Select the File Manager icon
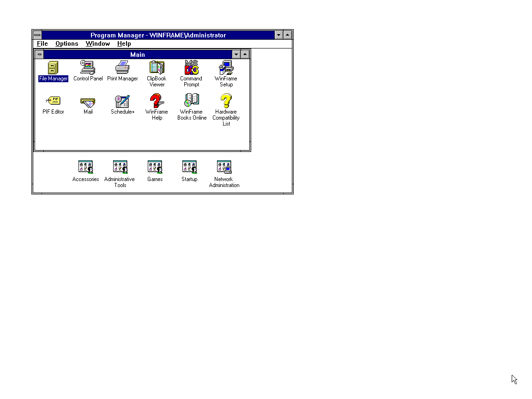 (53, 67)
